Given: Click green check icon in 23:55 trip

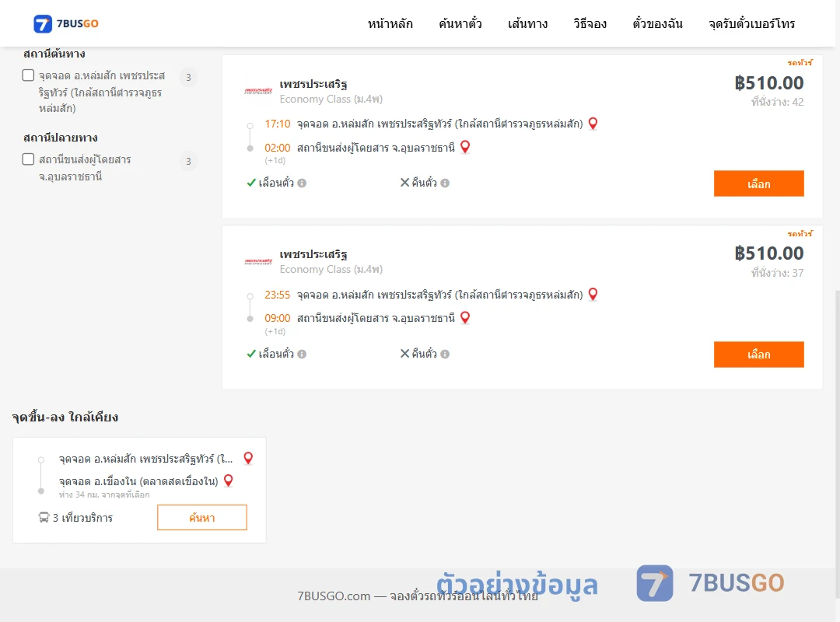Looking at the screenshot, I should point(250,354).
